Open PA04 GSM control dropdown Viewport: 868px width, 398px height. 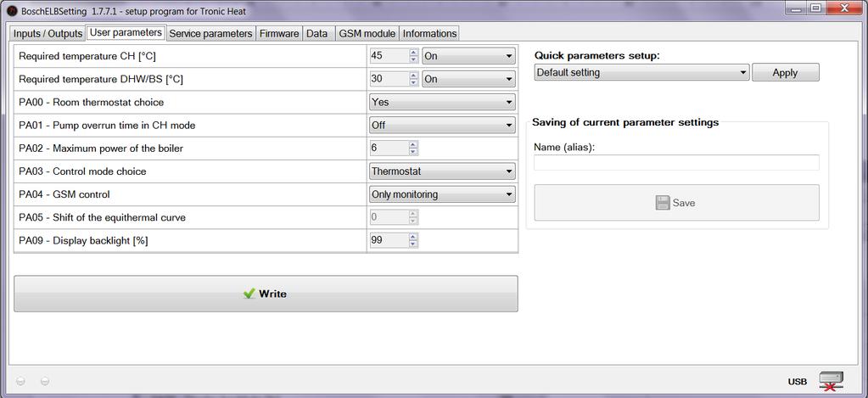[442, 195]
